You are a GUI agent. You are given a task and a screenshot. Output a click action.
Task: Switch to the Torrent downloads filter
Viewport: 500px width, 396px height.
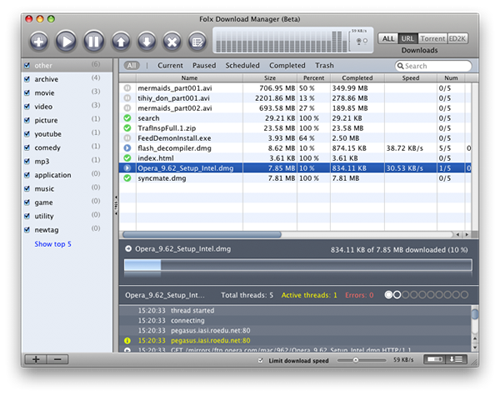click(433, 39)
